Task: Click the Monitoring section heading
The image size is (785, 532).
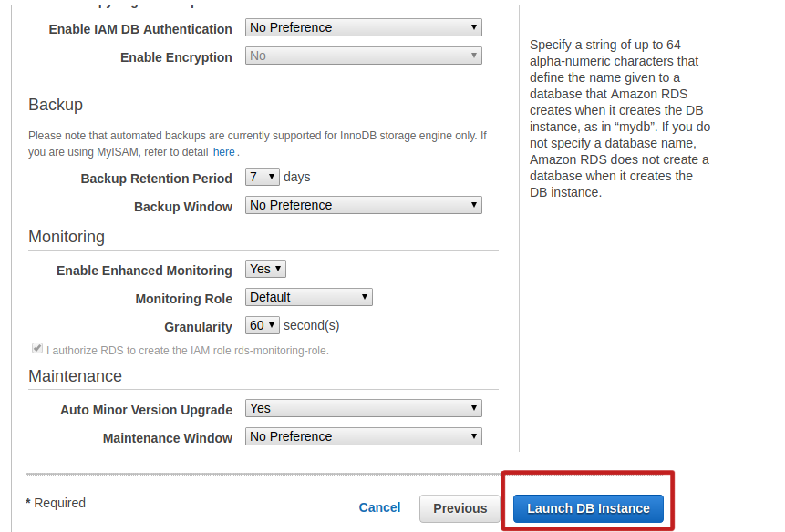Action: pyautogui.click(x=67, y=237)
